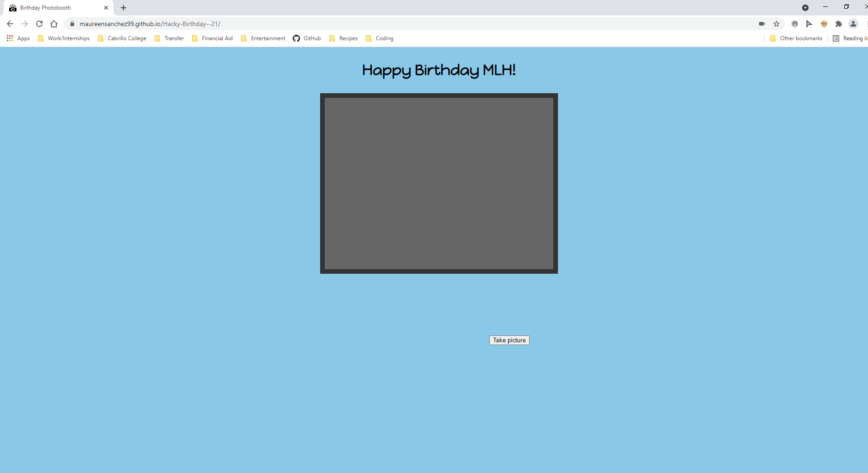The width and height of the screenshot is (868, 473).
Task: Open camera permission icon in address bar
Action: pos(762,24)
